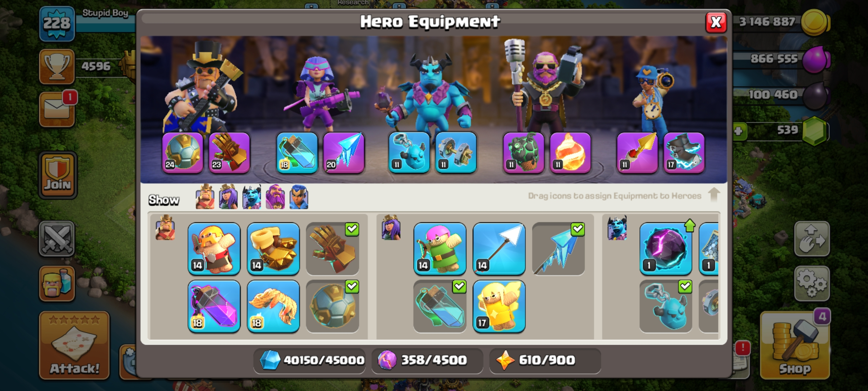Select the Barbarian Puppet equipment level 14
The width and height of the screenshot is (868, 391).
click(214, 249)
